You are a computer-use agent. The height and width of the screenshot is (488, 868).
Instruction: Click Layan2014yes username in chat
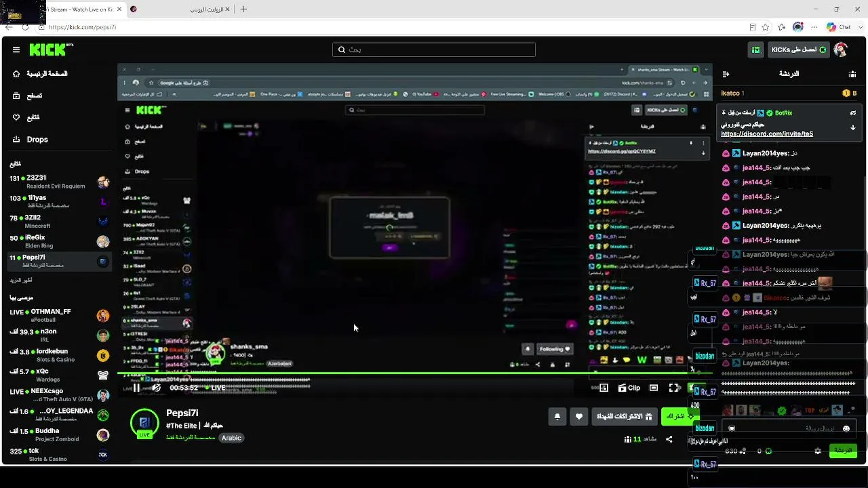coord(766,153)
